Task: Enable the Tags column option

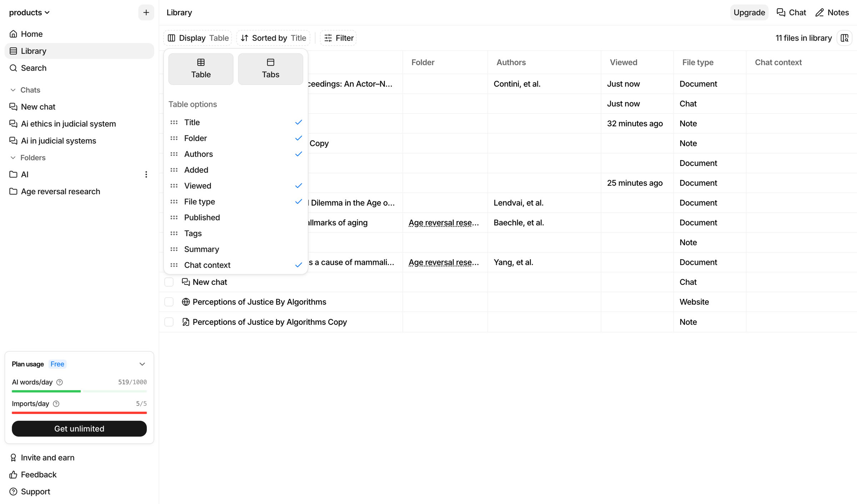Action: coord(236,233)
